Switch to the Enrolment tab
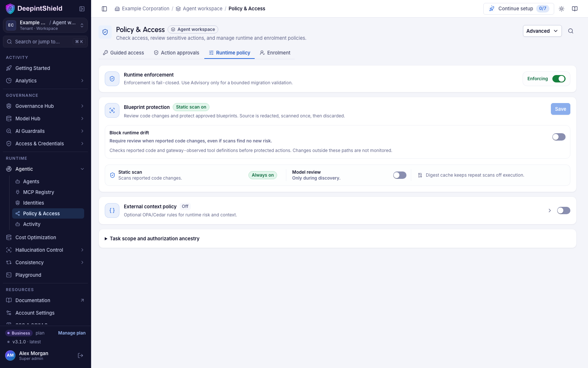The height and width of the screenshot is (368, 588). click(x=275, y=53)
